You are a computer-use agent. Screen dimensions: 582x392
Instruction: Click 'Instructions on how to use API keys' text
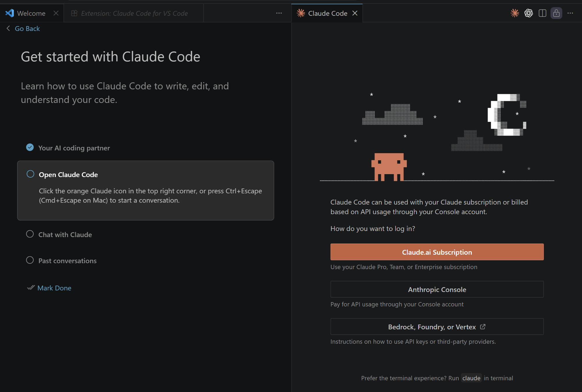413,341
